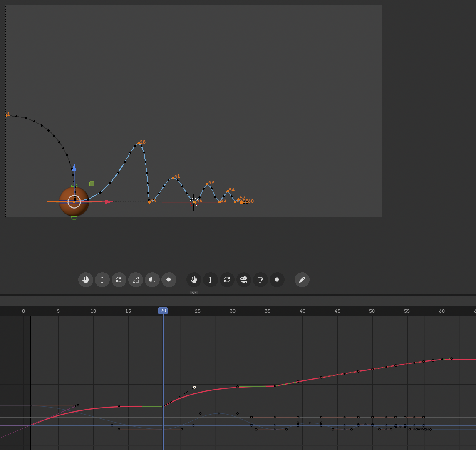
Task: Click frame 55 on the graph editor ruler
Action: [407, 311]
